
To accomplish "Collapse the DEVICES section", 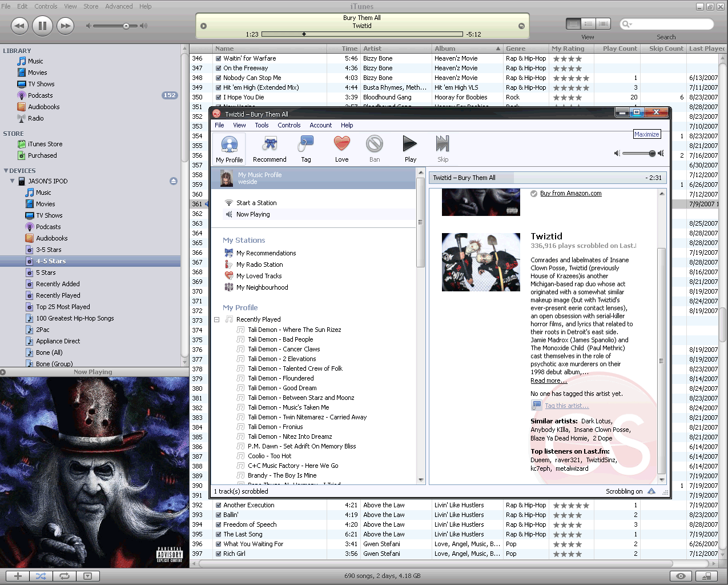I will pyautogui.click(x=6, y=171).
